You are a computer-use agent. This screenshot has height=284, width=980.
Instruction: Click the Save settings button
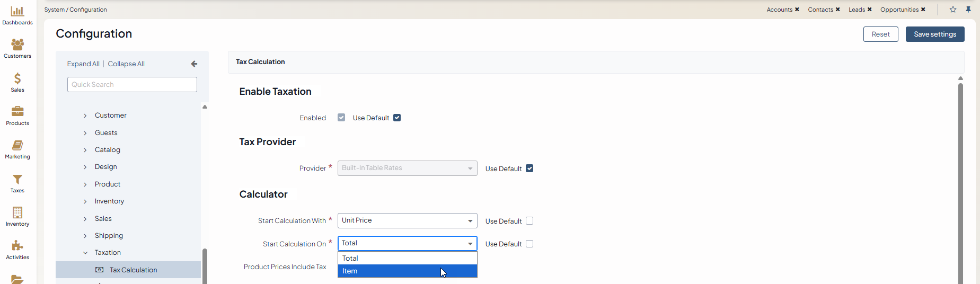[x=934, y=34]
